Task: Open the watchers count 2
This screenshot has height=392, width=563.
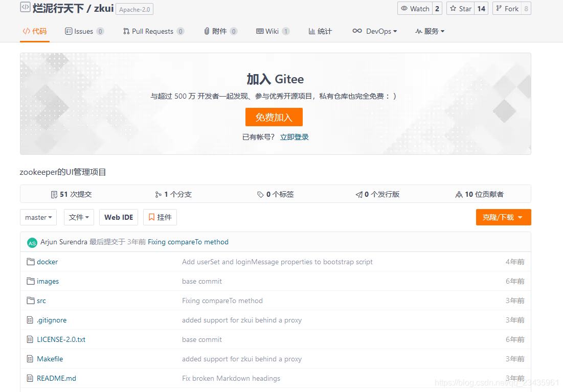Action: click(x=437, y=9)
